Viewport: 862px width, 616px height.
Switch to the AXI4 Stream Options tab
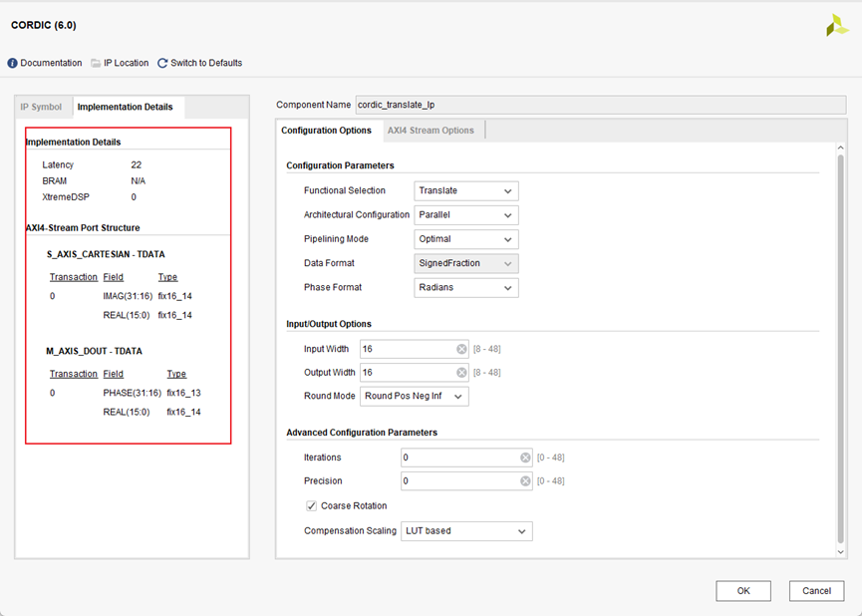click(431, 131)
